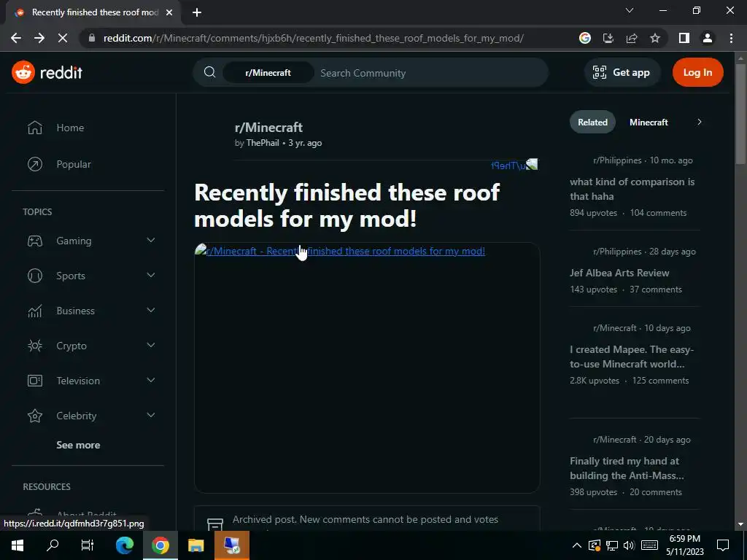The width and height of the screenshot is (747, 560).
Task: Open tab search dropdown in title bar
Action: coord(630,10)
